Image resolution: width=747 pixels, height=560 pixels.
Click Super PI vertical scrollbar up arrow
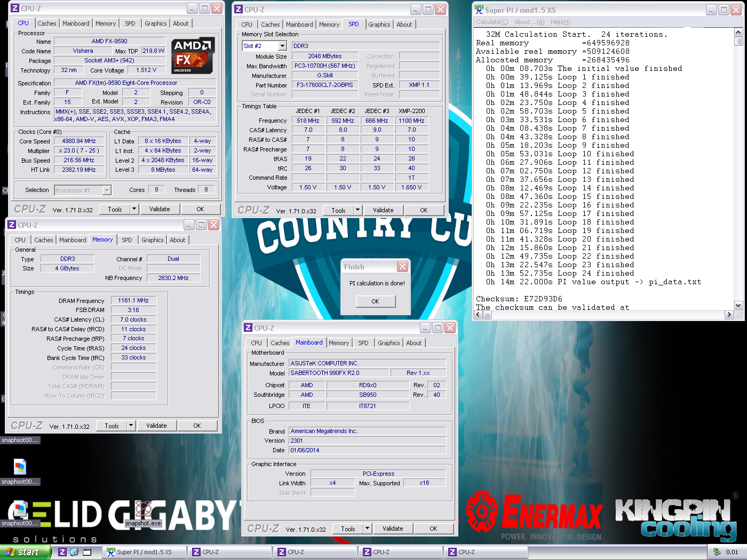738,32
